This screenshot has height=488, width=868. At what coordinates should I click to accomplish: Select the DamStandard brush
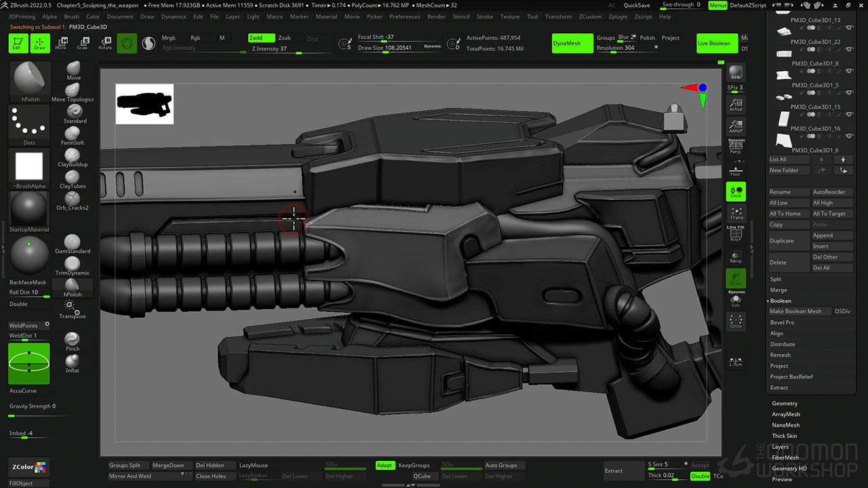pyautogui.click(x=73, y=242)
